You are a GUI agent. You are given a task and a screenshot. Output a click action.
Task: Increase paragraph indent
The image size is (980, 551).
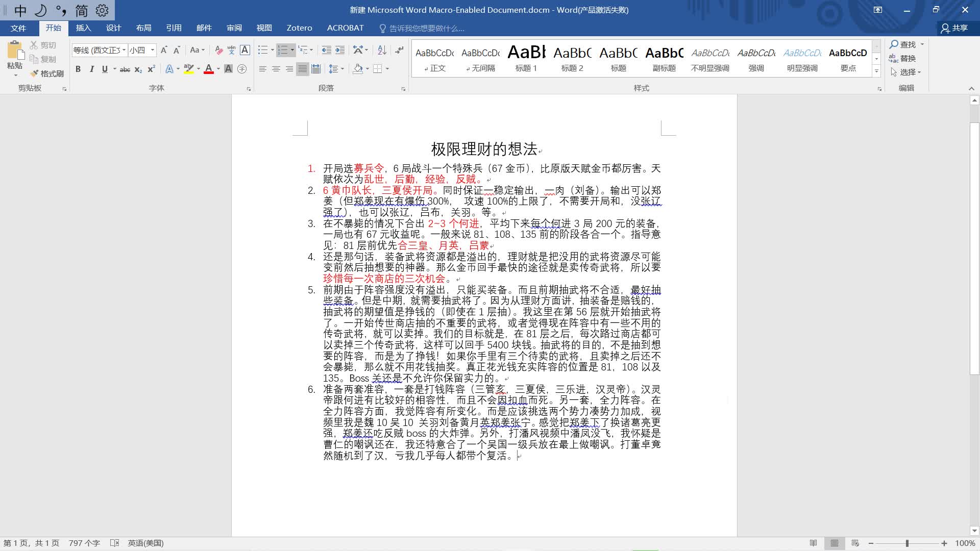click(340, 50)
